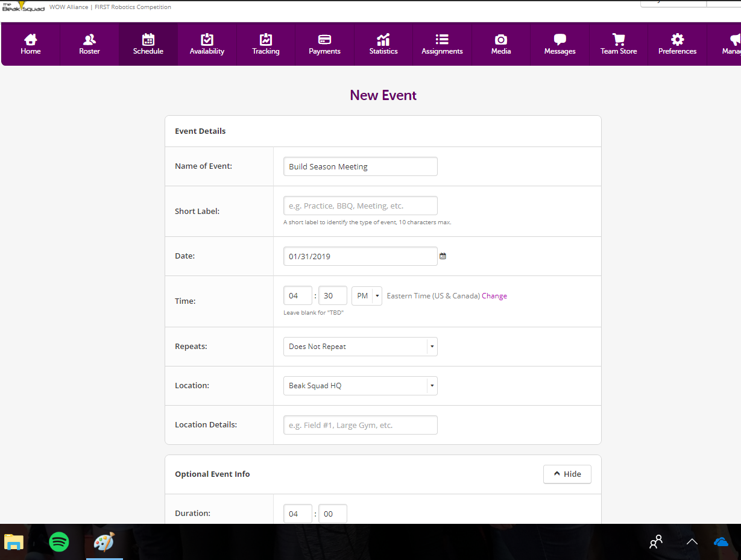Open the Statistics section
741x560 pixels.
[383, 44]
